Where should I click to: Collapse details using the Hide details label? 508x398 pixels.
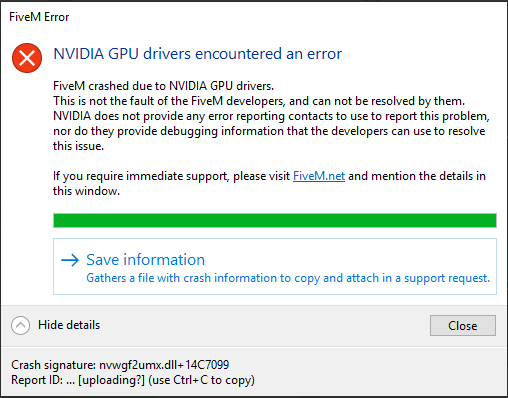(x=69, y=325)
